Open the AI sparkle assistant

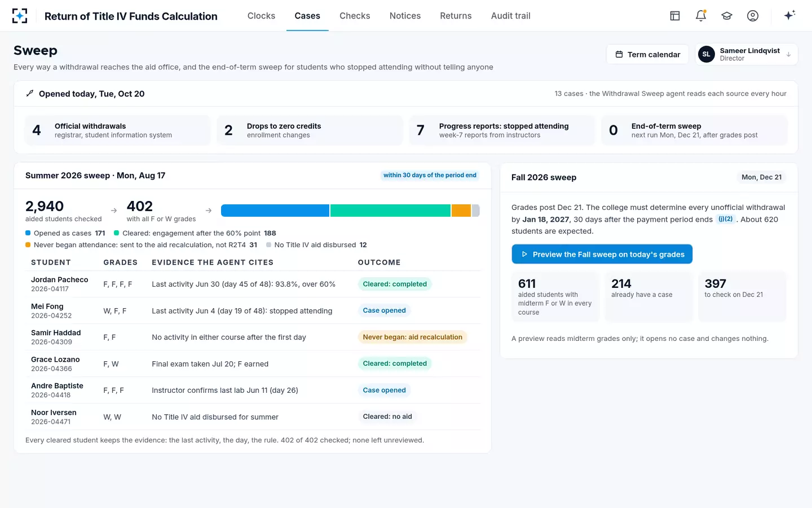789,15
